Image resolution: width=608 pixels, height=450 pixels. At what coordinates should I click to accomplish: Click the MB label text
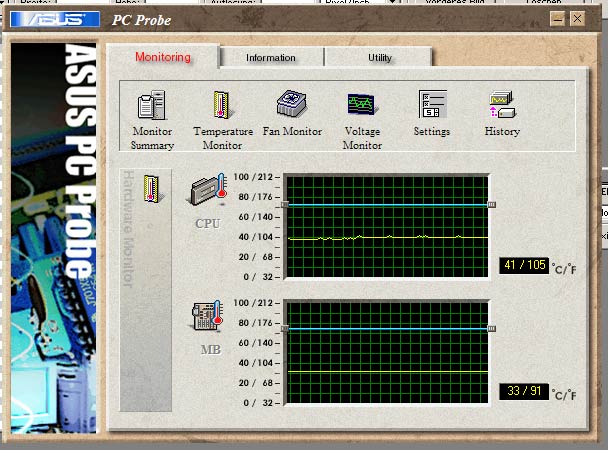coord(211,350)
